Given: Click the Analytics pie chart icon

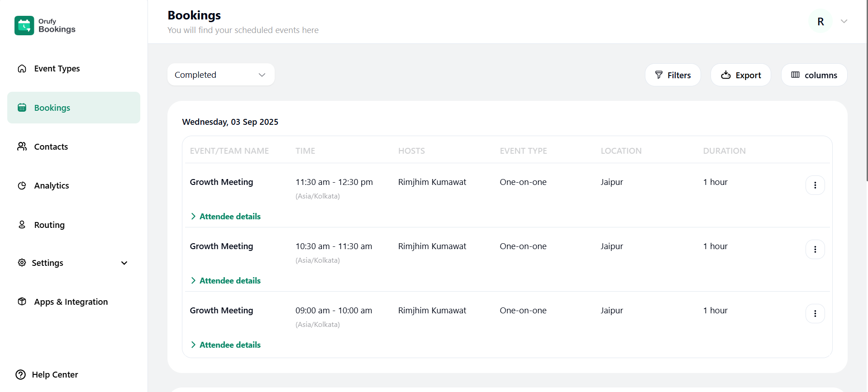Looking at the screenshot, I should (22, 186).
